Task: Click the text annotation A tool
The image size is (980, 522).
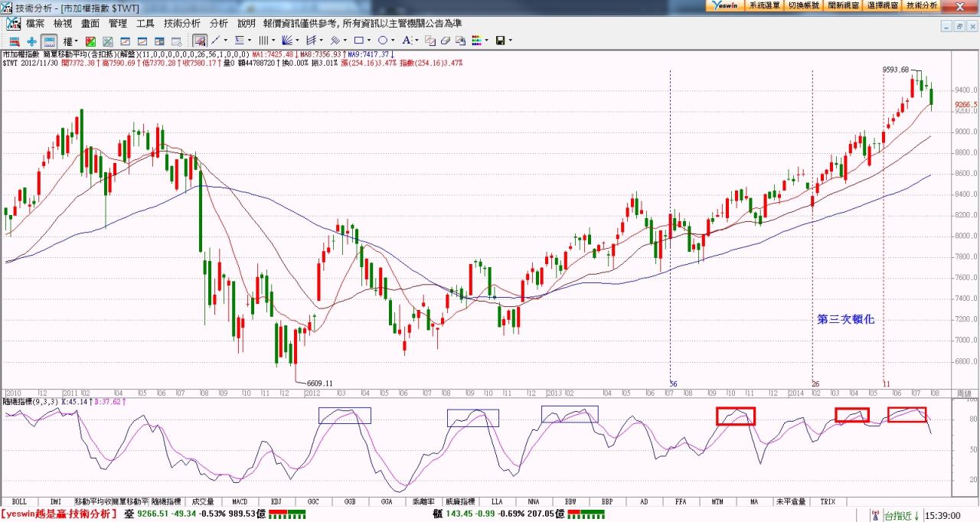Action: [407, 40]
